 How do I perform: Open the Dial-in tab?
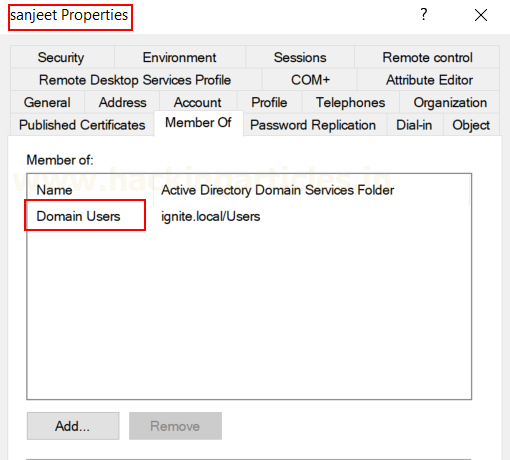coord(414,125)
